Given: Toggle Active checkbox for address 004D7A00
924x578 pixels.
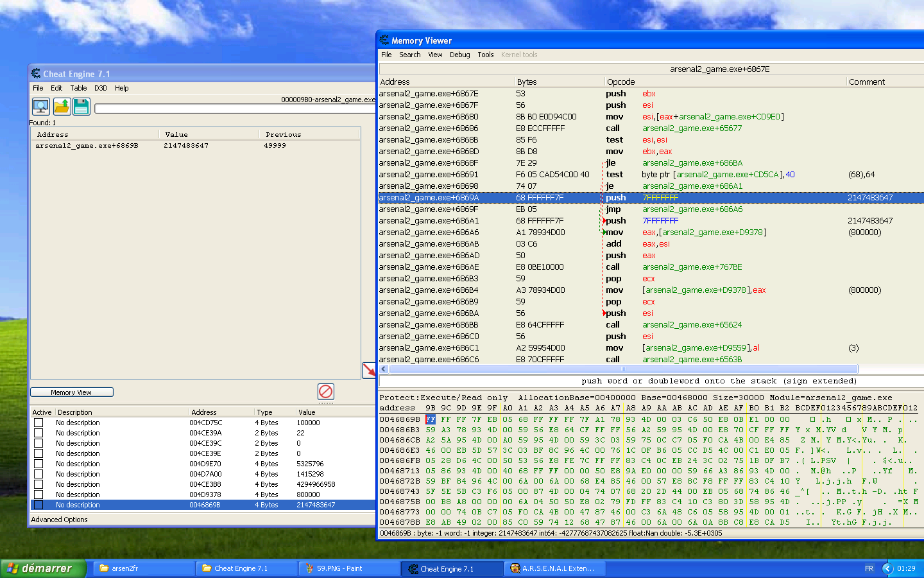Looking at the screenshot, I should (38, 474).
